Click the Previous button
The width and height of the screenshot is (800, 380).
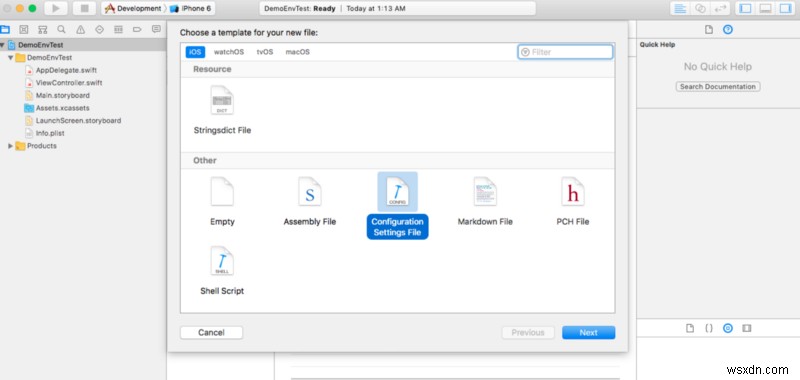(528, 333)
